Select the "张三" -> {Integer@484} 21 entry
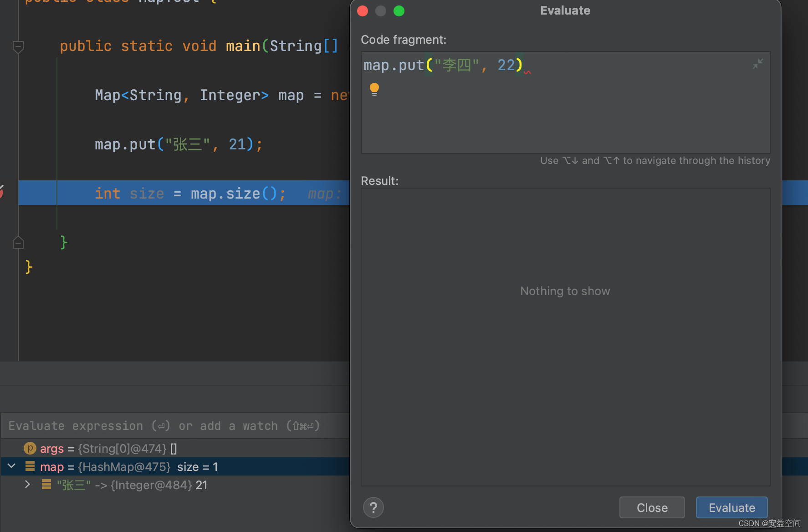808x532 pixels. click(x=175, y=485)
